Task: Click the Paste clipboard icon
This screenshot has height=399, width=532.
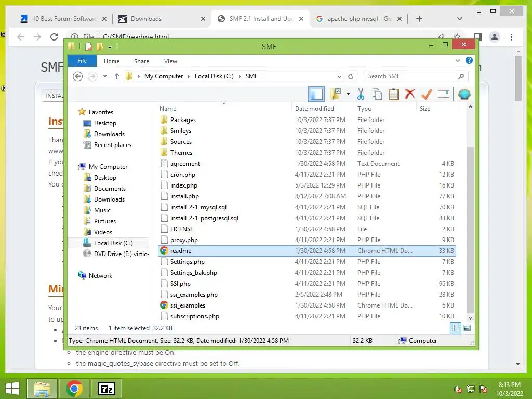Action: click(x=394, y=95)
